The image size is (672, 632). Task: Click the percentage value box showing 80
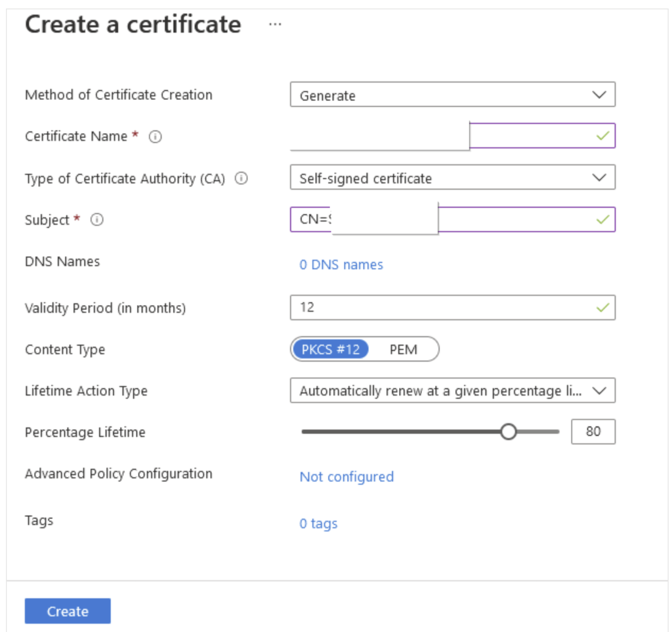click(593, 432)
